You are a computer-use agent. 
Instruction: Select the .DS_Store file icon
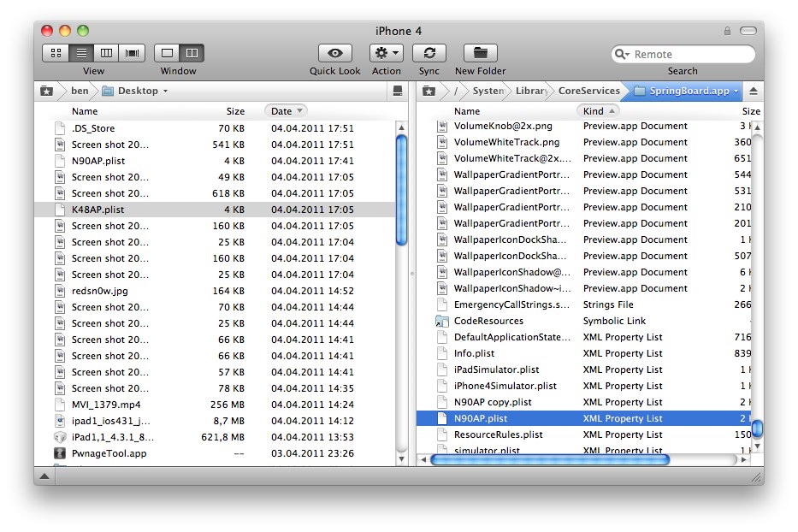pyautogui.click(x=60, y=128)
